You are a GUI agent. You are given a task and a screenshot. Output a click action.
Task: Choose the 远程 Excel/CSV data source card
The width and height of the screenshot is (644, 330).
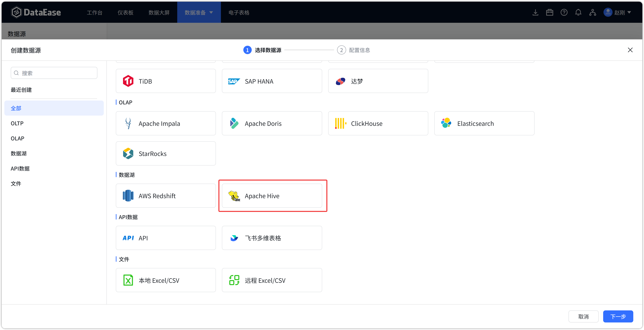click(272, 280)
